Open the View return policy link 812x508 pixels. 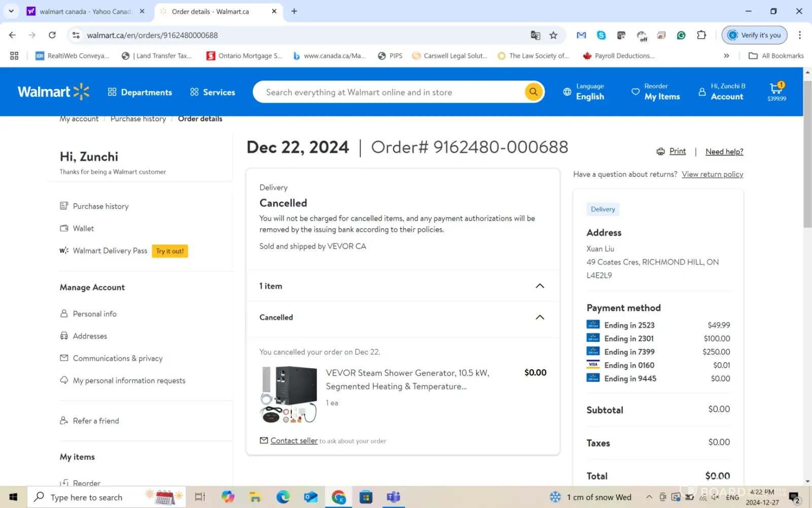coord(712,174)
